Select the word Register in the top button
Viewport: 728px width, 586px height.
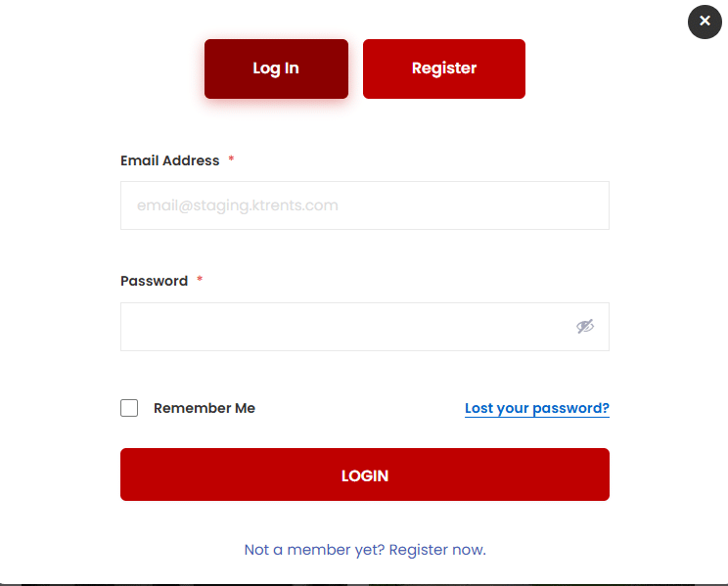click(444, 68)
